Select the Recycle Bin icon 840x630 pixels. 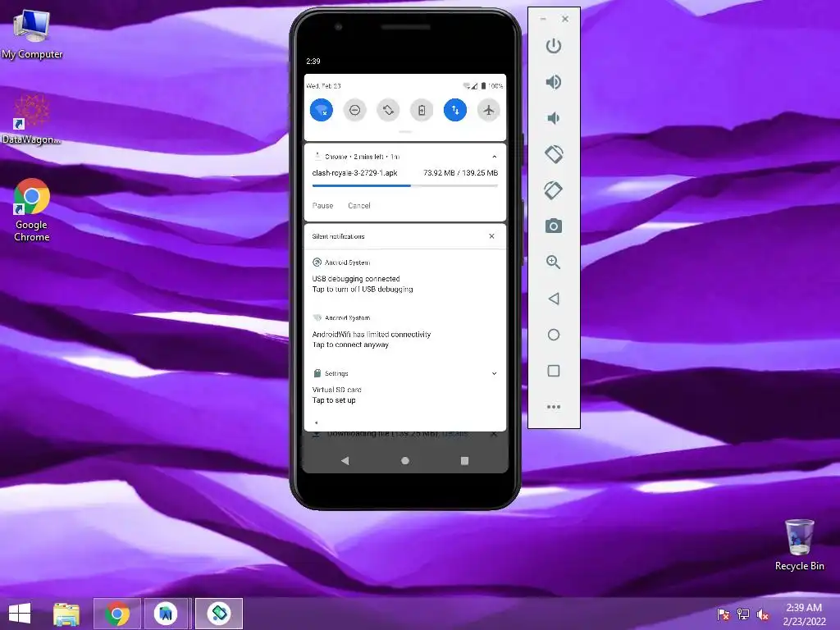799,545
